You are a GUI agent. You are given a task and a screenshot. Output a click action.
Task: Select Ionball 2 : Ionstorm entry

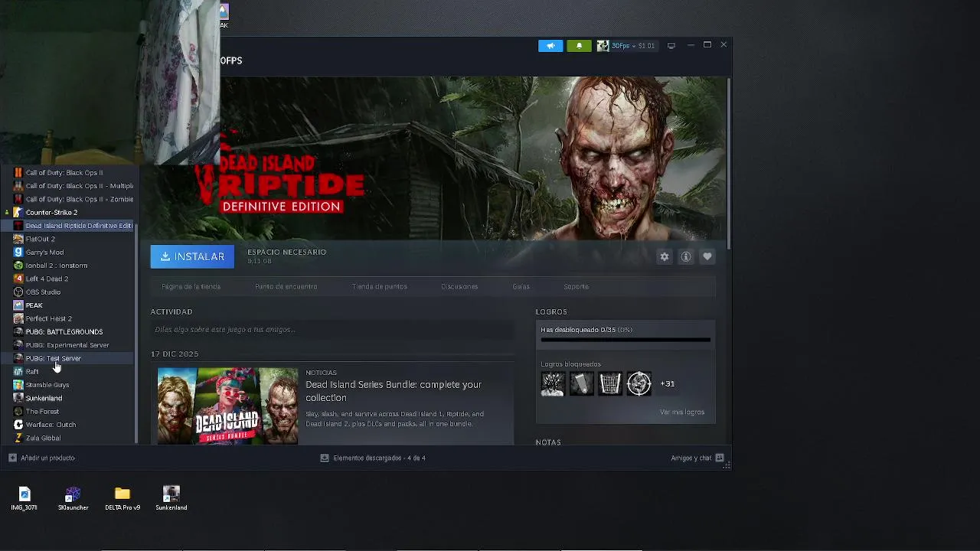coord(57,266)
